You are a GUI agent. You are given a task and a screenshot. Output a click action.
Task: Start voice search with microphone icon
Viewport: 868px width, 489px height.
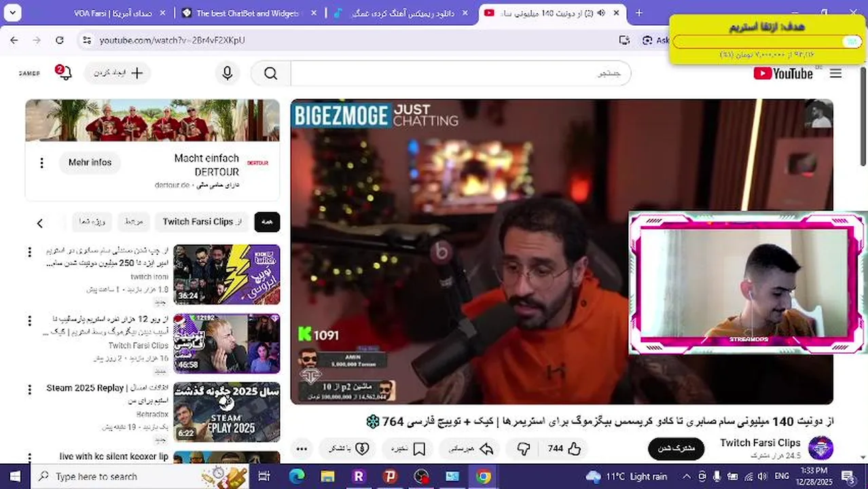228,73
